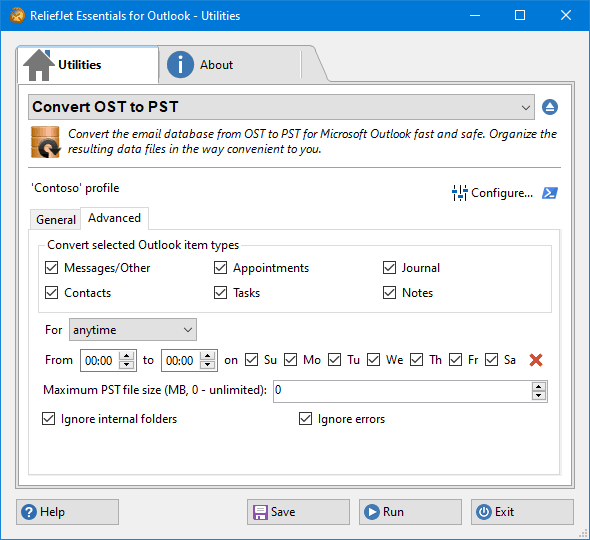
Task: Click the Exit button
Action: pos(522,512)
